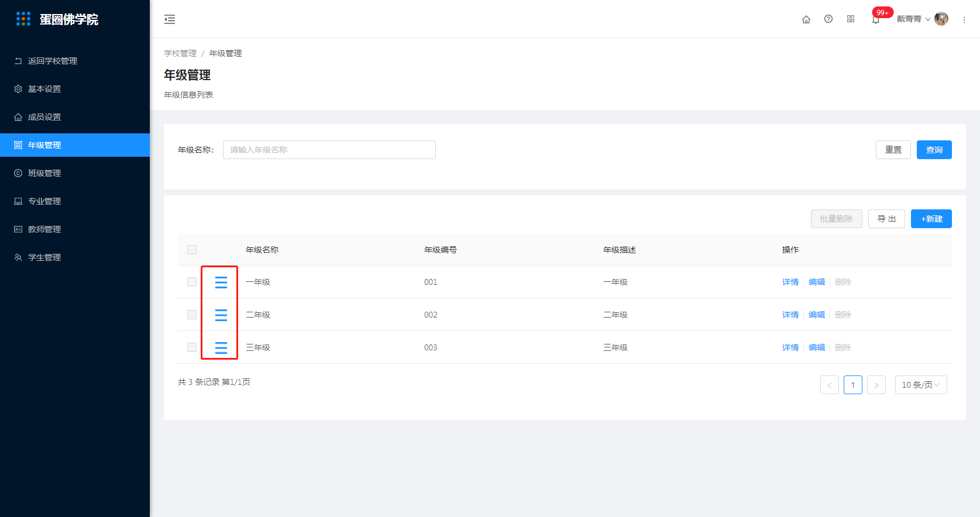Viewport: 980px width, 517px height.
Task: Click the user avatar picture
Action: coord(941,19)
